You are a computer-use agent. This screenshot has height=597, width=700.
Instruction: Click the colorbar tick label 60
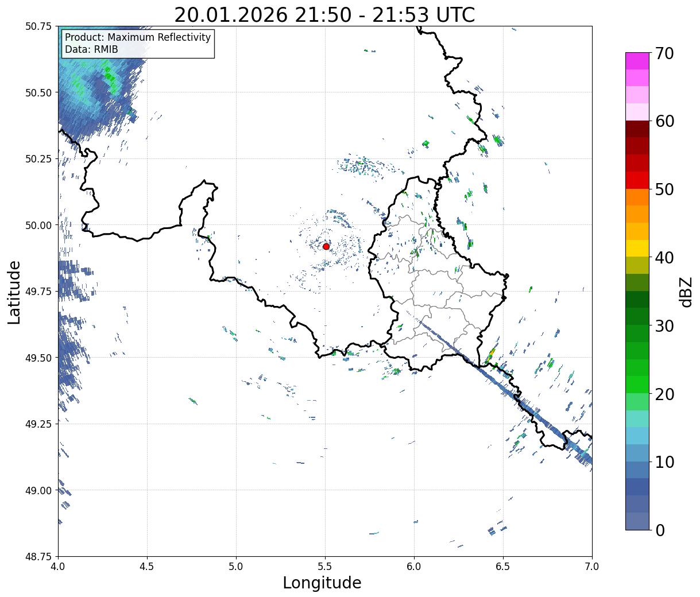(664, 121)
